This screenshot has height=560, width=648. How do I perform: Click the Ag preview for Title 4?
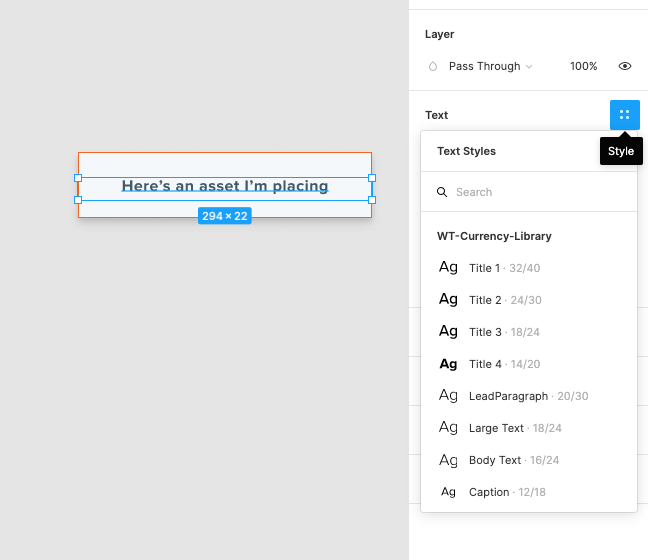pyautogui.click(x=448, y=364)
